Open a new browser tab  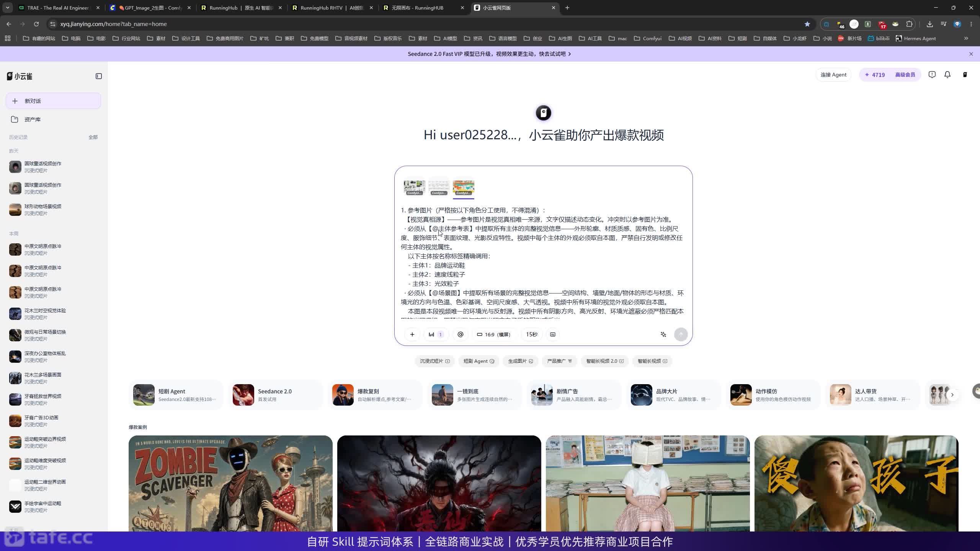click(x=567, y=8)
